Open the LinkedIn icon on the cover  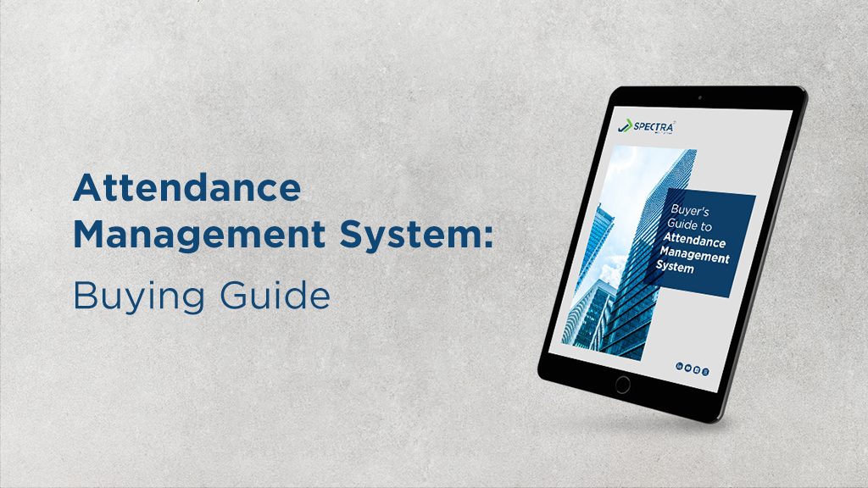(679, 365)
